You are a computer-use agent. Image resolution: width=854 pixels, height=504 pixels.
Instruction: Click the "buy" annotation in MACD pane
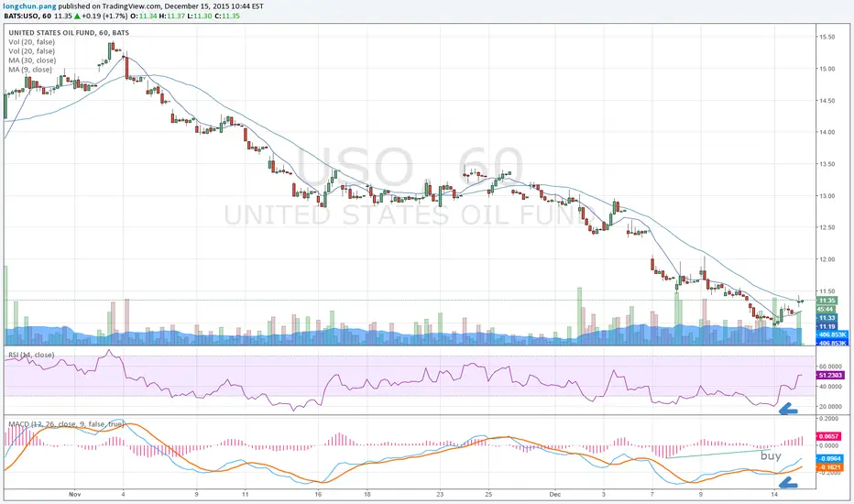pos(771,456)
